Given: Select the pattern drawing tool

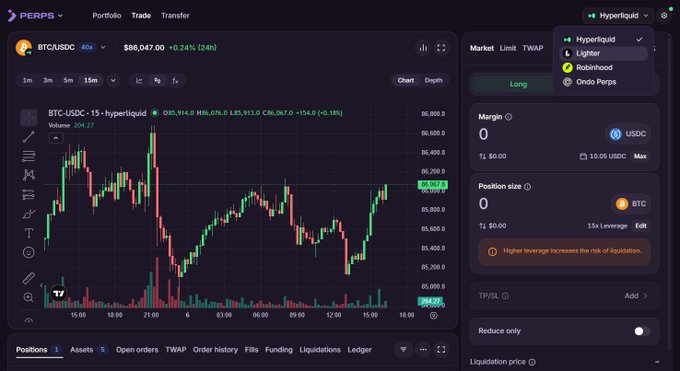Looking at the screenshot, I should pos(29,175).
